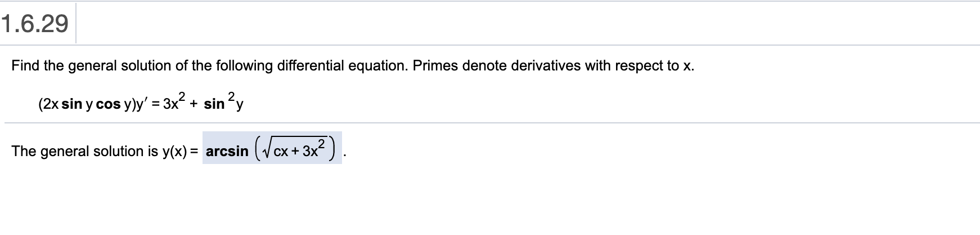Screen dimensions: 980x235
Task: Select the word arcsin in the answer
Action: click(x=227, y=151)
